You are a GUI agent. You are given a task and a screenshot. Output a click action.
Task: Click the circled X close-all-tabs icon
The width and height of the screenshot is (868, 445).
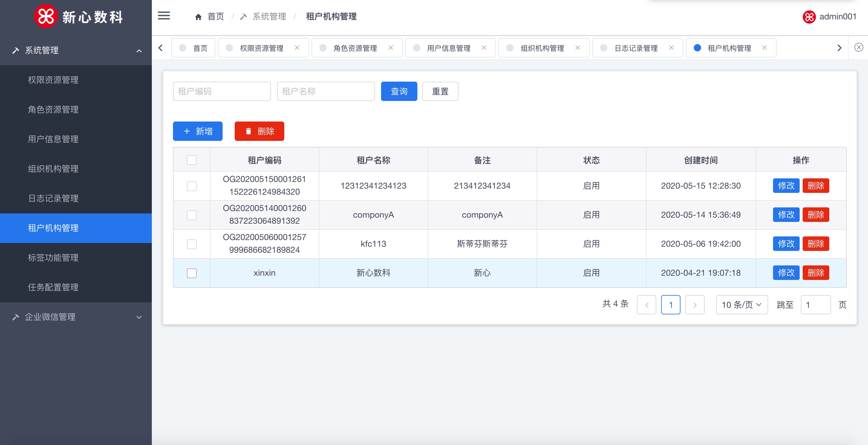point(859,47)
